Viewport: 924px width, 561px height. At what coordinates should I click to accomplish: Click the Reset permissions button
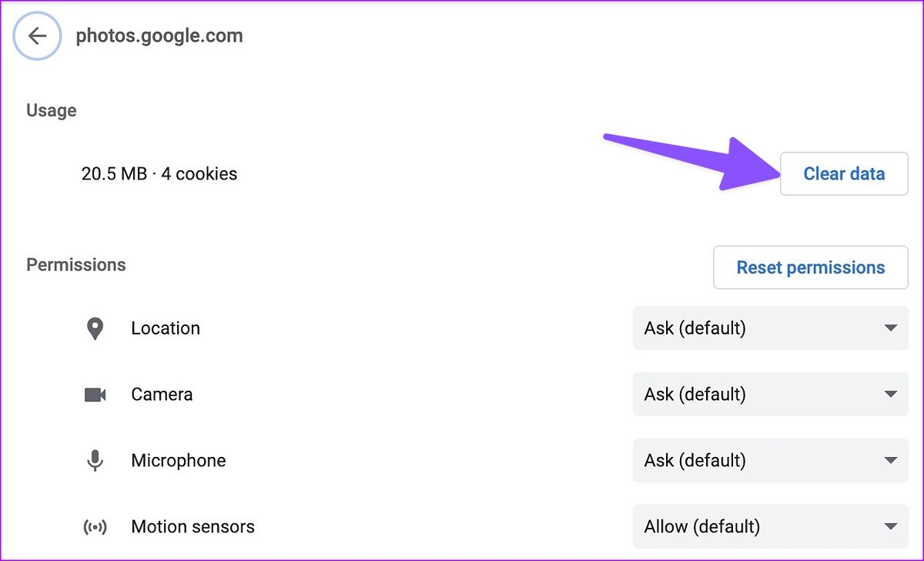click(810, 267)
